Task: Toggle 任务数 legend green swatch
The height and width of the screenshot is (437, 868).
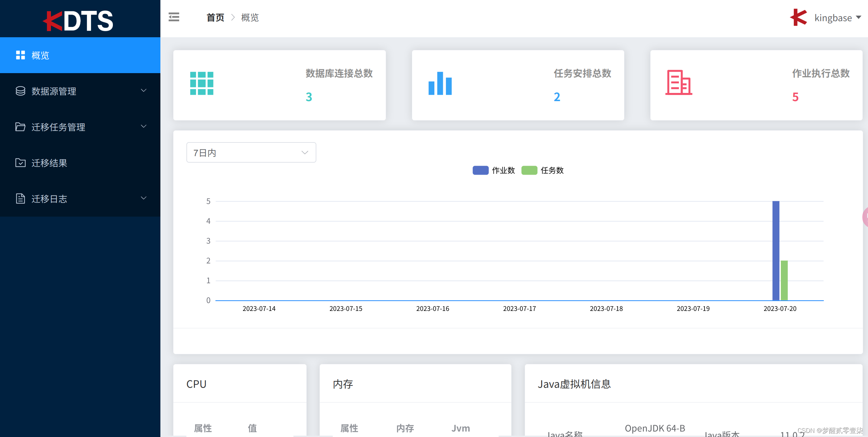Action: point(529,170)
